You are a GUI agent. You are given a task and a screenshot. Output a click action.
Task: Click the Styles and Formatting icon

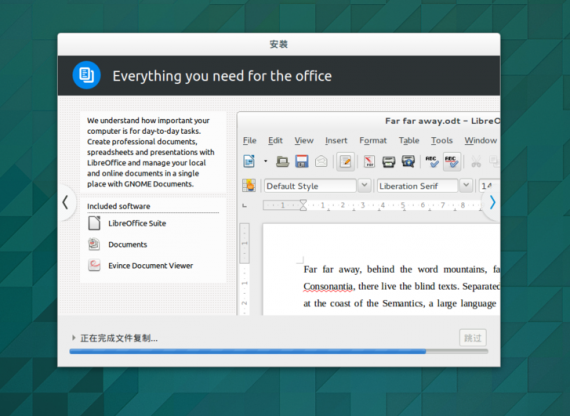pyautogui.click(x=249, y=185)
